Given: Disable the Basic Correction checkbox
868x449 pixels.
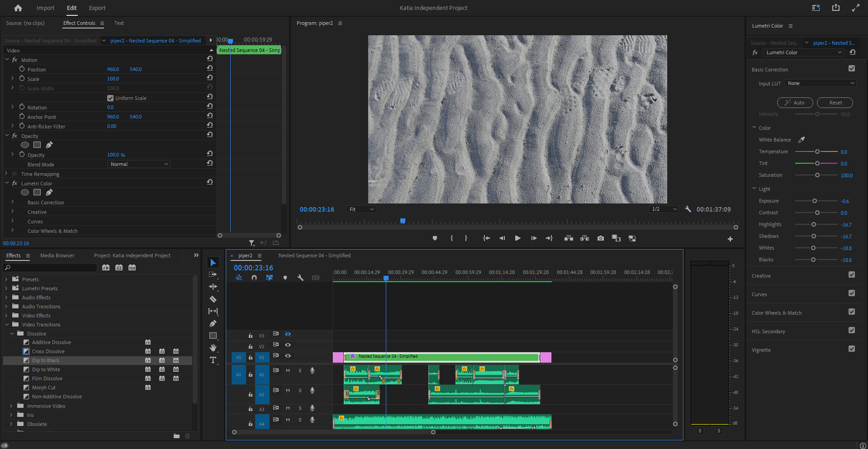Looking at the screenshot, I should click(x=852, y=69).
